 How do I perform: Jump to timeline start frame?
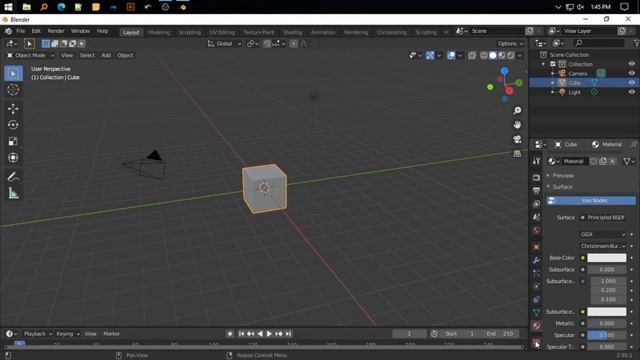tap(241, 334)
